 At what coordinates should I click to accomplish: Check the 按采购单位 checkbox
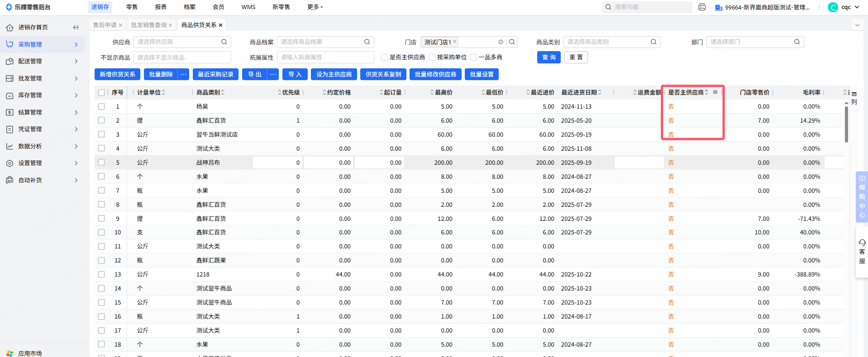coord(432,57)
